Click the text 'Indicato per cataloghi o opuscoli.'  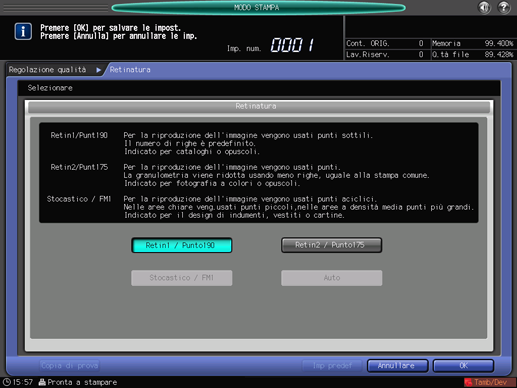pos(192,152)
